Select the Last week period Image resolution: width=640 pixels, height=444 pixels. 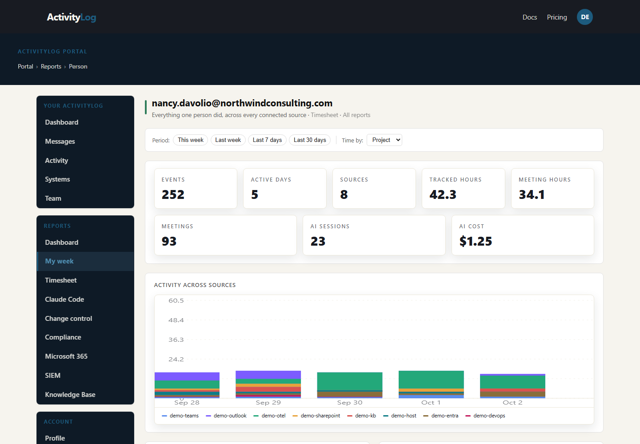click(x=228, y=140)
